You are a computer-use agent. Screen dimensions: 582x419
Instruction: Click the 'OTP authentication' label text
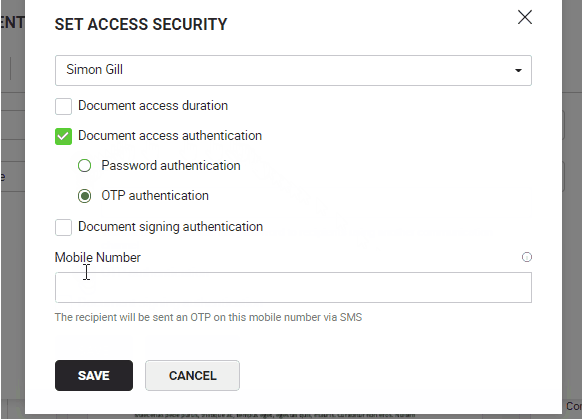click(x=155, y=196)
